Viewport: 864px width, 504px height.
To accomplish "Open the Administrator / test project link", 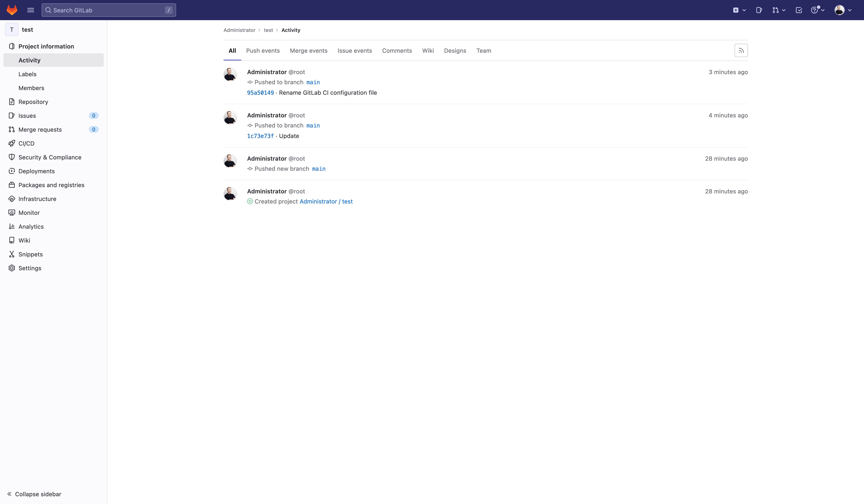I will tap(326, 201).
